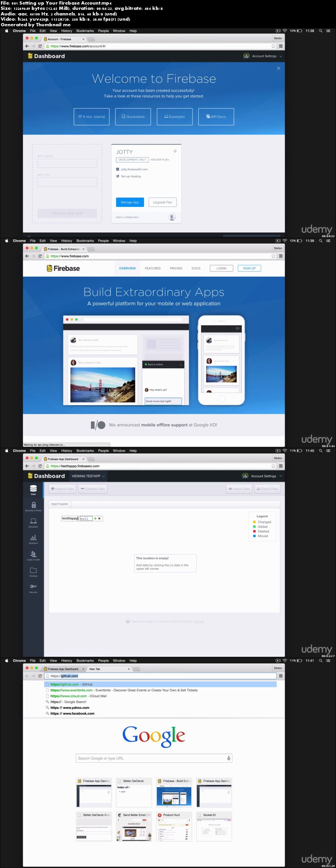The width and height of the screenshot is (336, 868).
Task: Click the Expand Data toolbar button
Action: [62, 489]
